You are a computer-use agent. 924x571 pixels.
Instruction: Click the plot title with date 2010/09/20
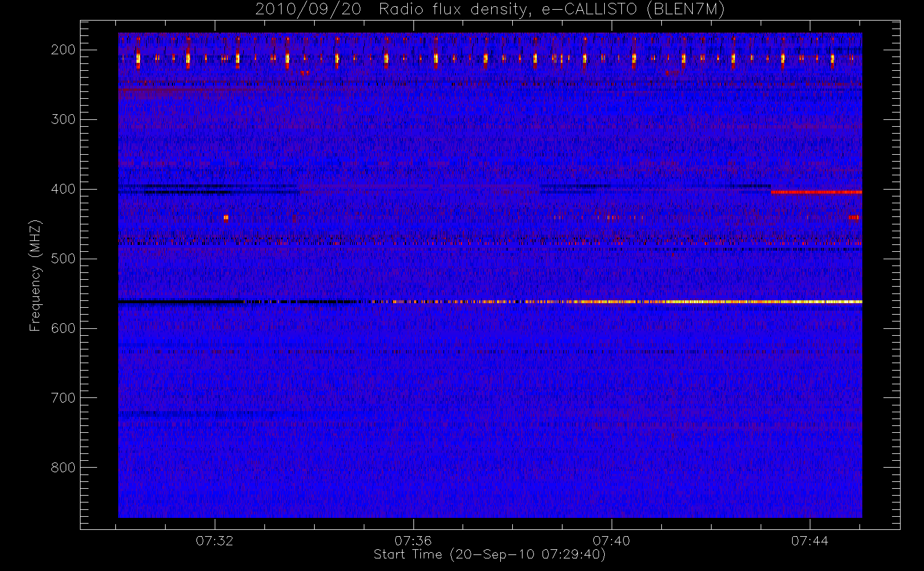tap(490, 9)
